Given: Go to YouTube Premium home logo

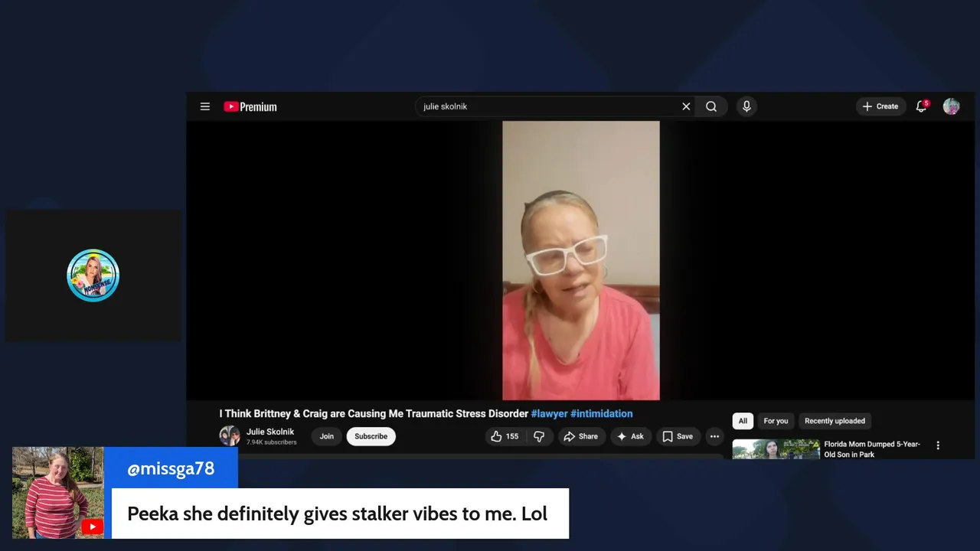Looking at the screenshot, I should click(250, 107).
